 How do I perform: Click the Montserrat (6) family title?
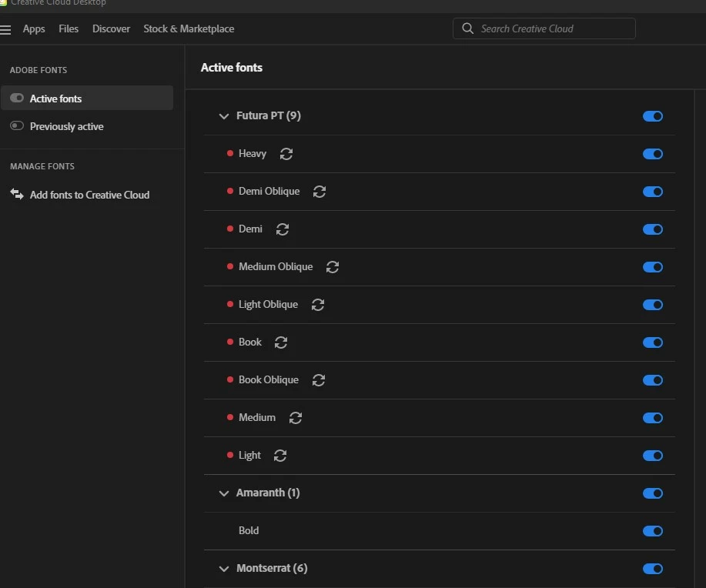(272, 568)
